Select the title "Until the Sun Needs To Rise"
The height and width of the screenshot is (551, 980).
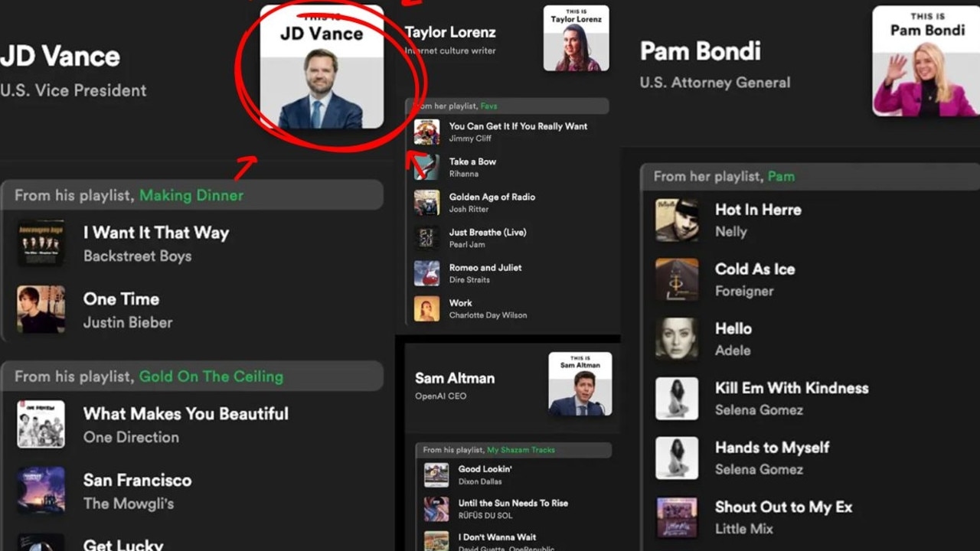pos(513,503)
